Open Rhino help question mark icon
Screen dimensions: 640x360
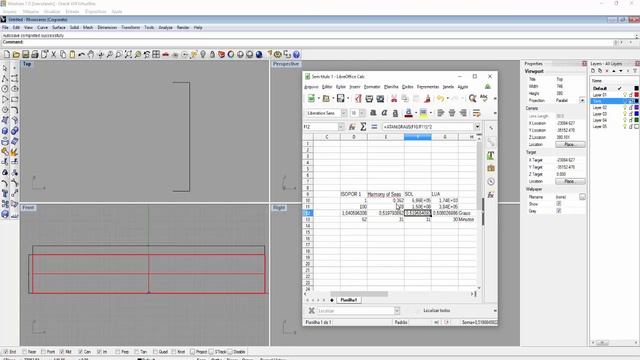[297, 54]
